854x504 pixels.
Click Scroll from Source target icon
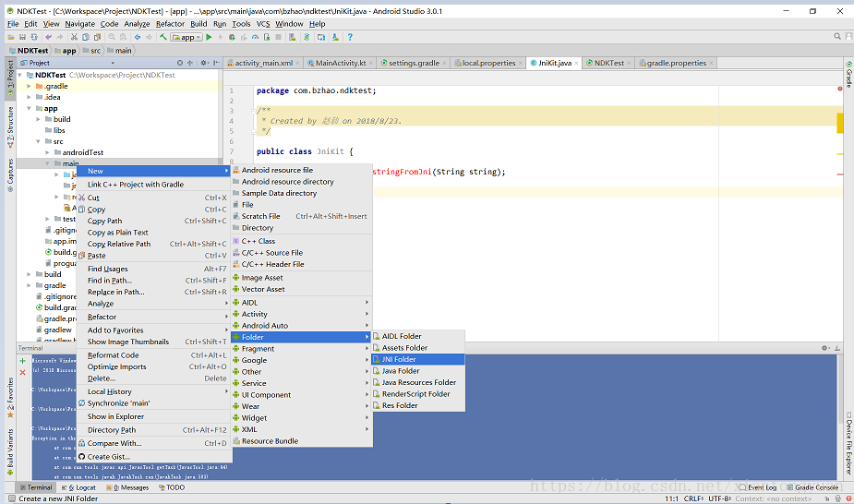(x=180, y=63)
